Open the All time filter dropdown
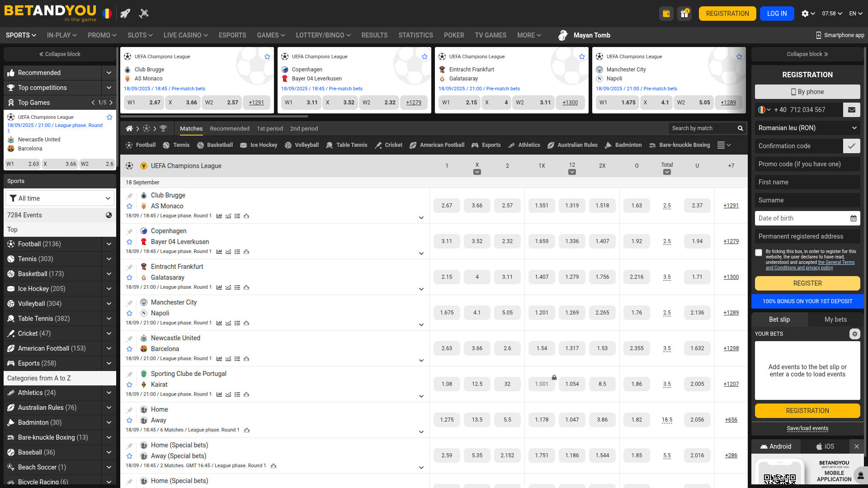 point(60,198)
